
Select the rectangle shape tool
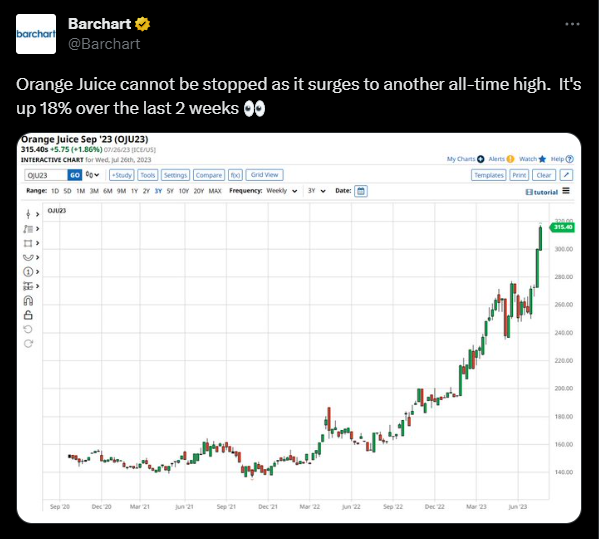click(x=28, y=243)
